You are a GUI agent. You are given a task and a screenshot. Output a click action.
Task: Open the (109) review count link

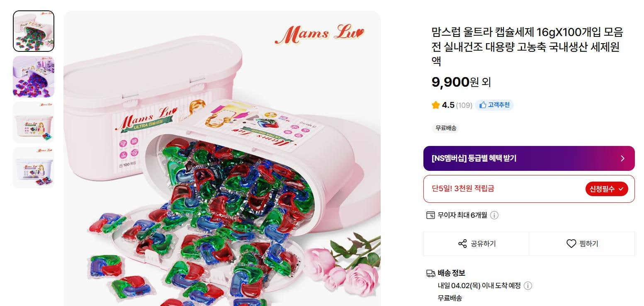(464, 105)
